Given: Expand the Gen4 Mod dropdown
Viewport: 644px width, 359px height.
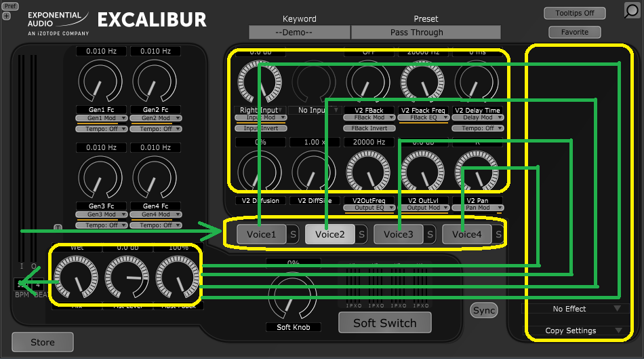Looking at the screenshot, I should click(156, 214).
